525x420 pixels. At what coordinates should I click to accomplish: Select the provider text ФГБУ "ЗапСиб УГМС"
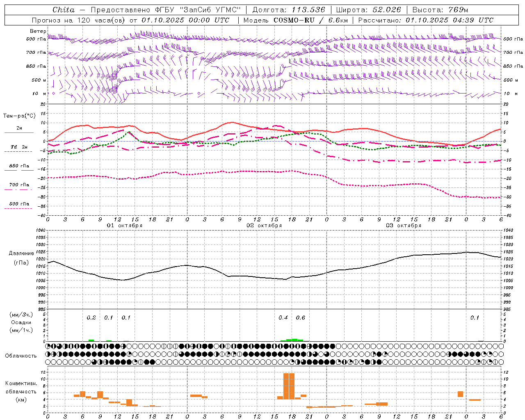(x=198, y=10)
